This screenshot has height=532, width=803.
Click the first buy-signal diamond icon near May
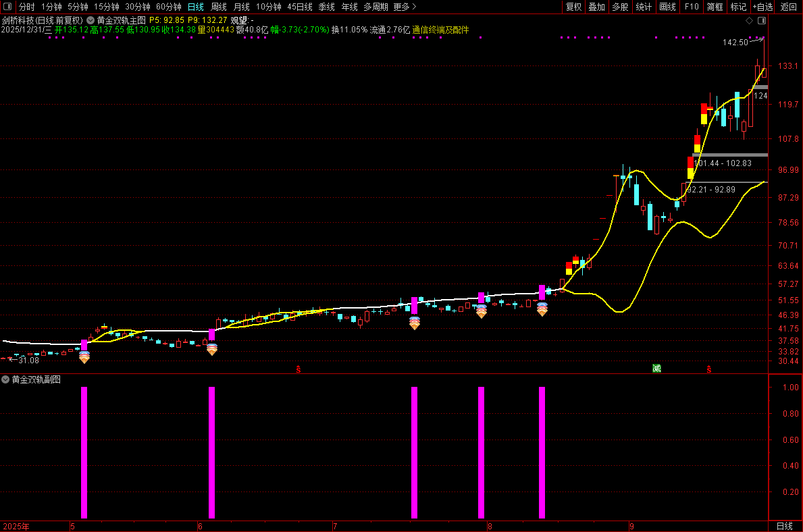[x=84, y=357]
